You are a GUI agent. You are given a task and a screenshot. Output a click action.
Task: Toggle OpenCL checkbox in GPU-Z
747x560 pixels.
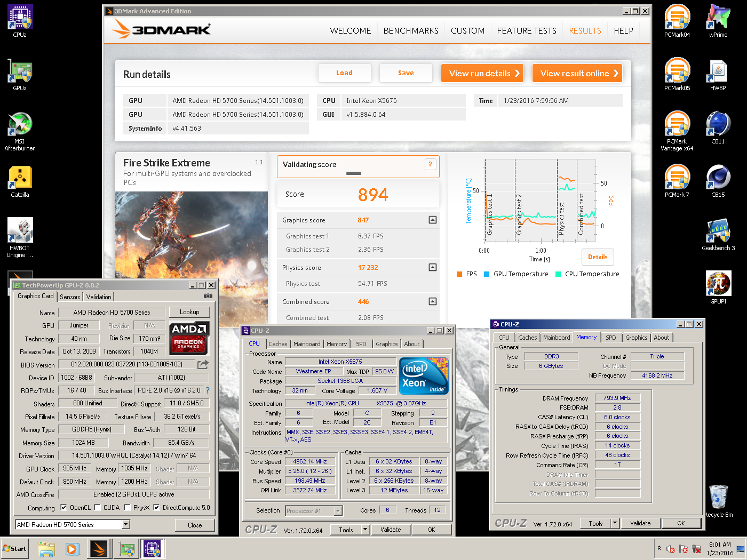(x=63, y=508)
